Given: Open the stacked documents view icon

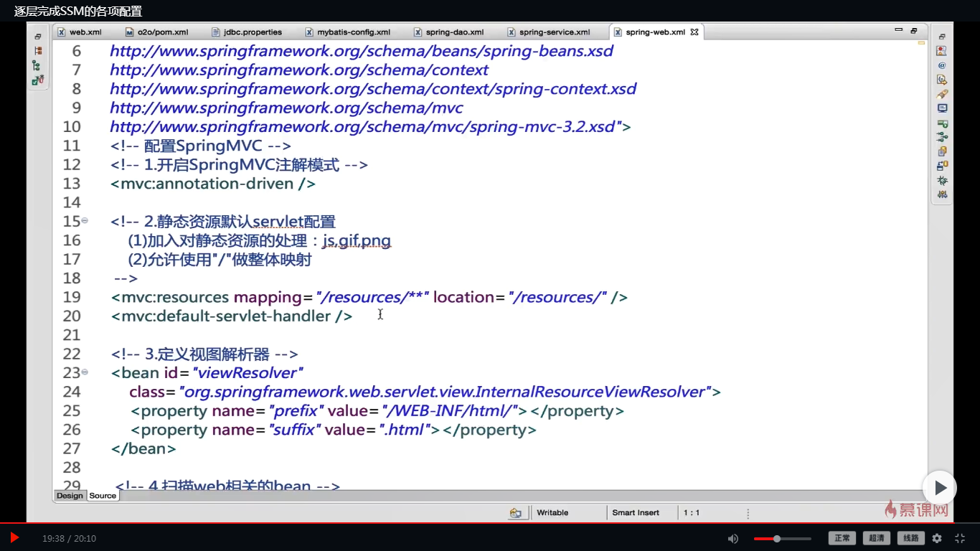Looking at the screenshot, I should 942,151.
